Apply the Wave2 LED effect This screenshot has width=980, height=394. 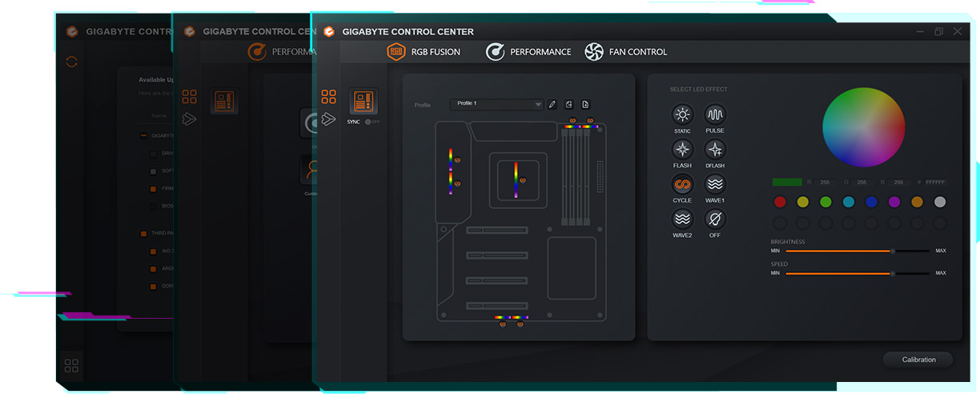tap(682, 219)
